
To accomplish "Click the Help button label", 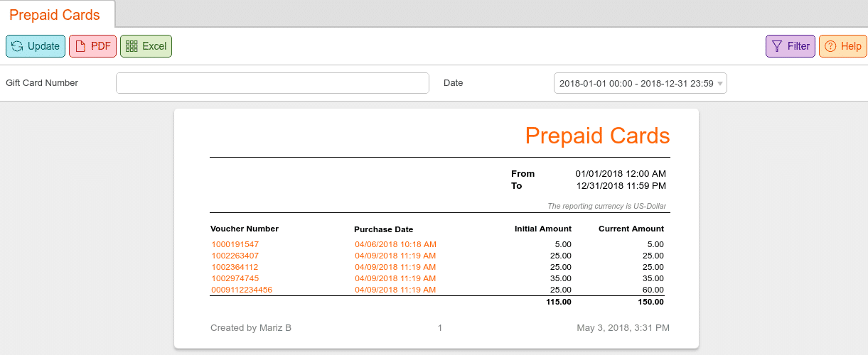I will 851,46.
